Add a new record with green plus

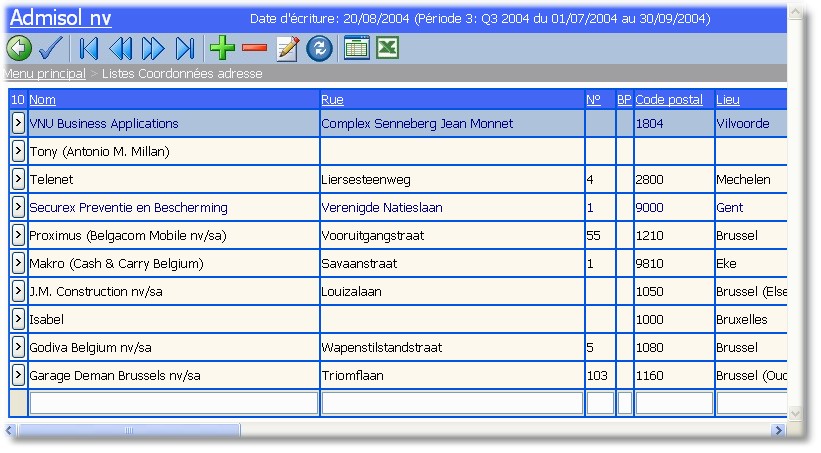pyautogui.click(x=222, y=48)
